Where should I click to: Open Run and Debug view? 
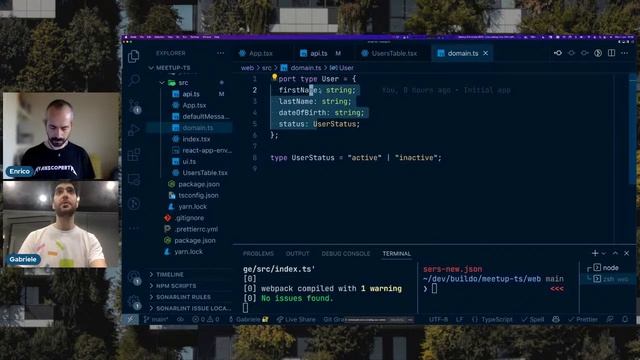click(x=133, y=130)
